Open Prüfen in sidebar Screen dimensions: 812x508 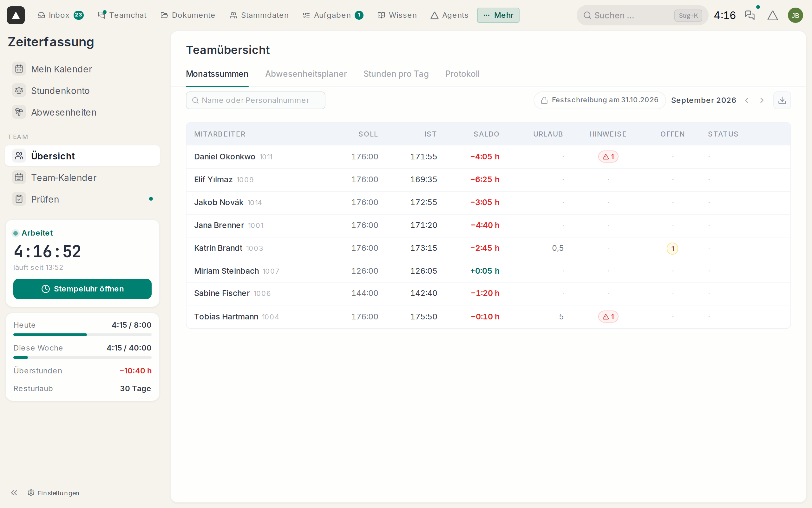(x=82, y=199)
